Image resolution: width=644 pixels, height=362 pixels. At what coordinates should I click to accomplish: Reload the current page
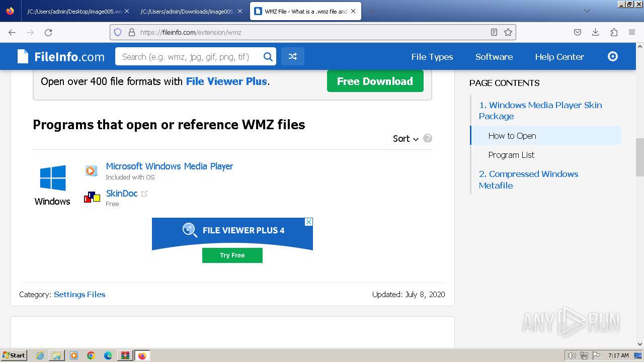click(48, 32)
